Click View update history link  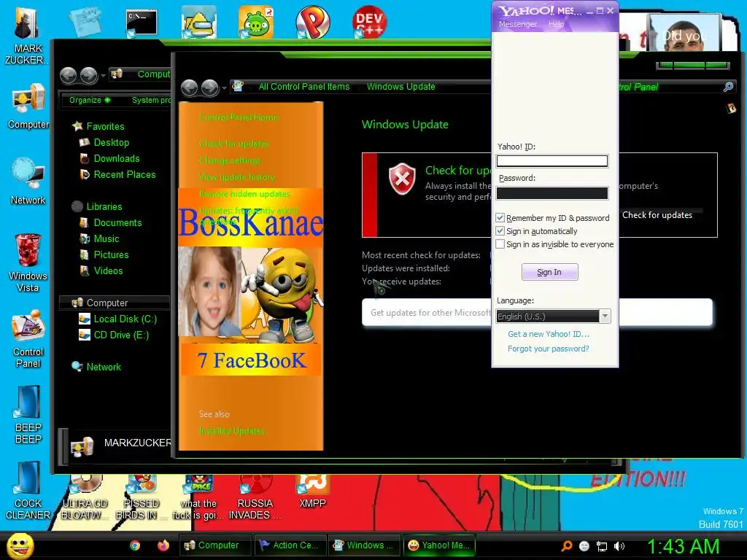click(x=237, y=177)
